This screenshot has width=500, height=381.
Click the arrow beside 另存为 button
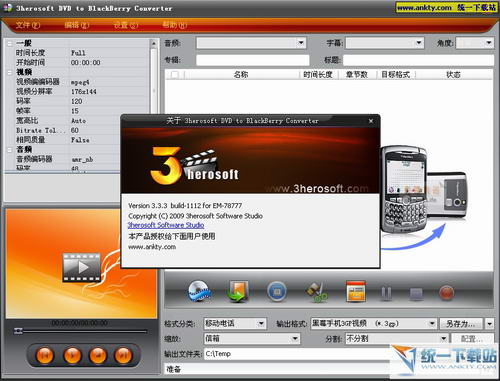[489, 323]
